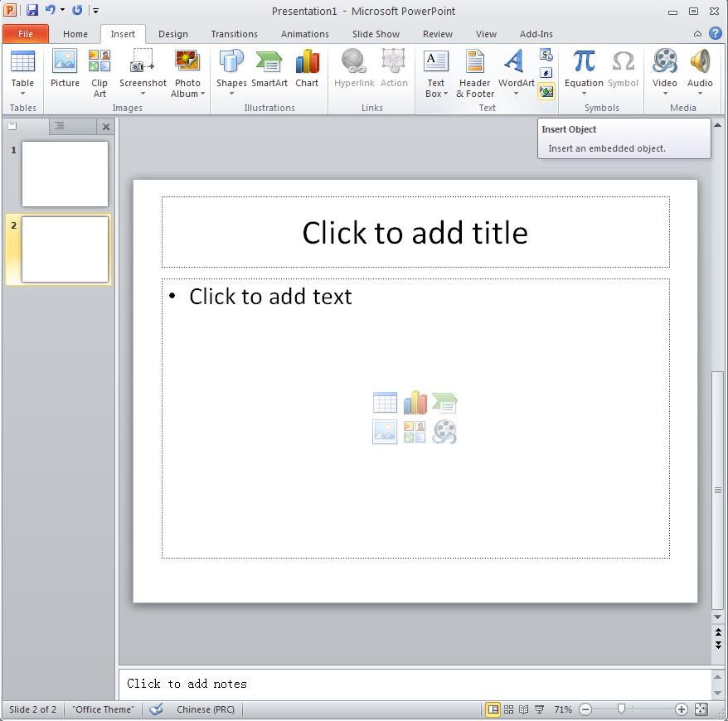Insert Clip Art into the slide
Image resolution: width=728 pixels, height=721 pixels.
coord(99,72)
